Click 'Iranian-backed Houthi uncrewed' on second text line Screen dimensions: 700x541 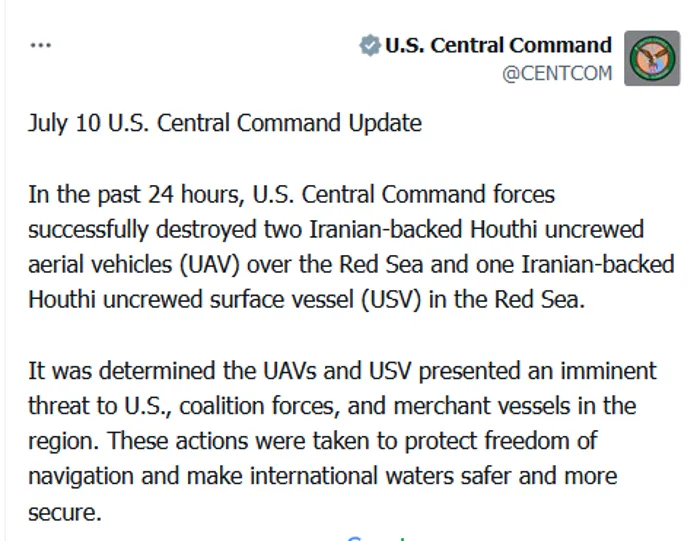pyautogui.click(x=476, y=229)
